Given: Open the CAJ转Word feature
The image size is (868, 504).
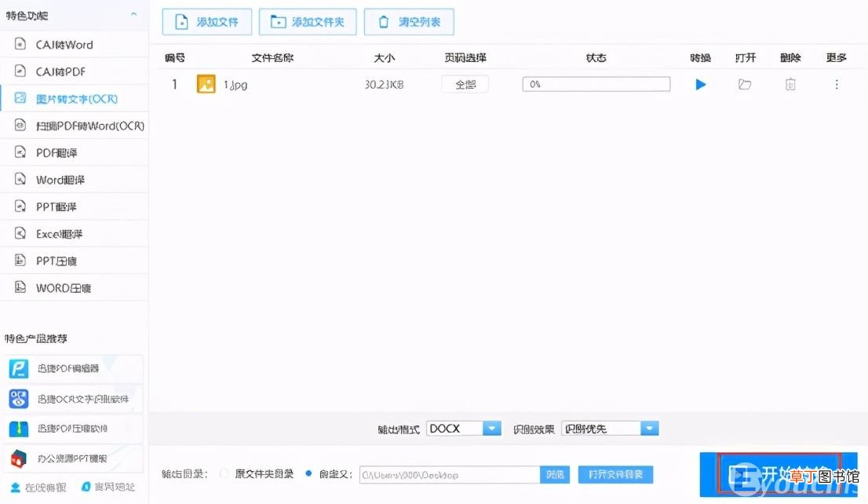Looking at the screenshot, I should (x=75, y=44).
